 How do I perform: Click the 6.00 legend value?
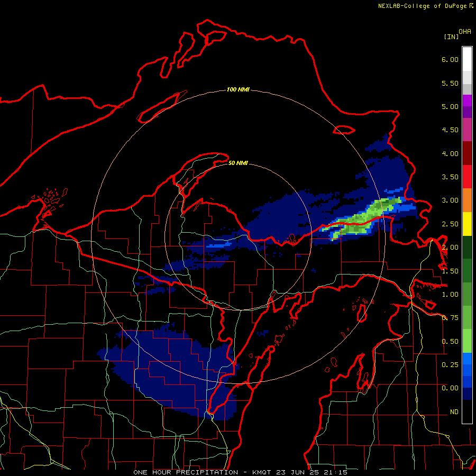point(450,59)
